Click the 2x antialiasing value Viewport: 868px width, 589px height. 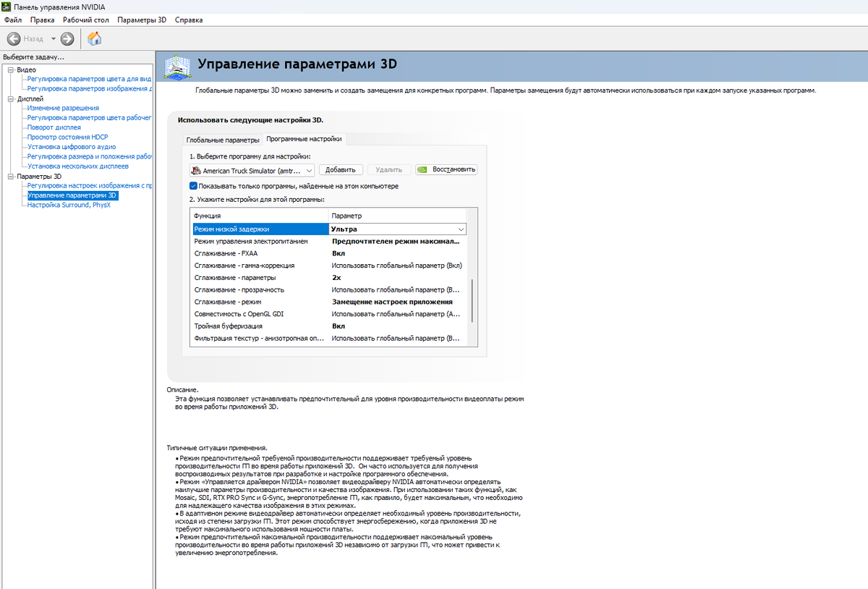point(336,278)
